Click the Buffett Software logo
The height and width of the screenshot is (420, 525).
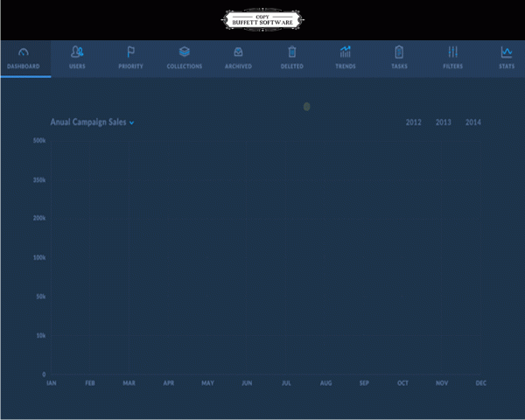(x=264, y=18)
